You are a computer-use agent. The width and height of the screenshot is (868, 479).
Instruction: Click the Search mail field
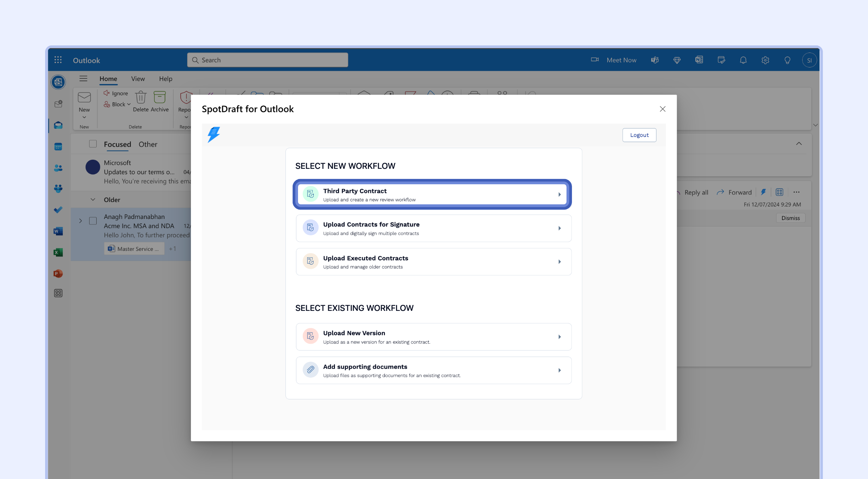[x=268, y=60]
